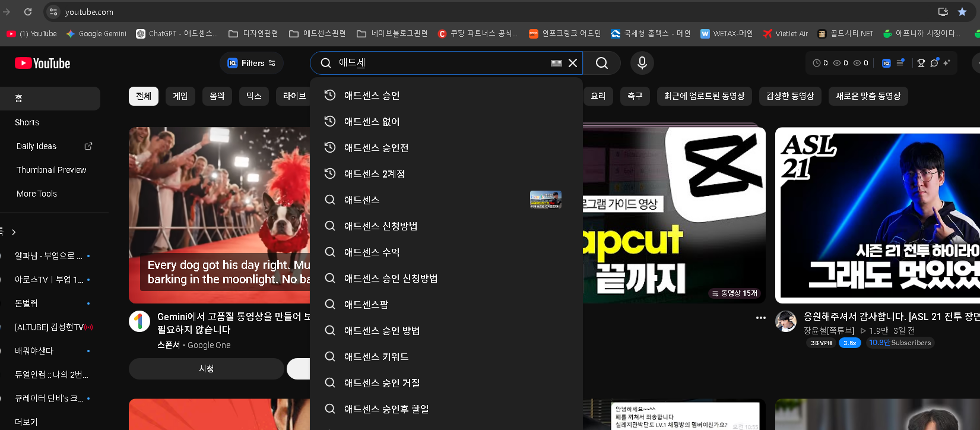
Task: Click search icon beside 애드센스 수익
Action: pyautogui.click(x=330, y=252)
